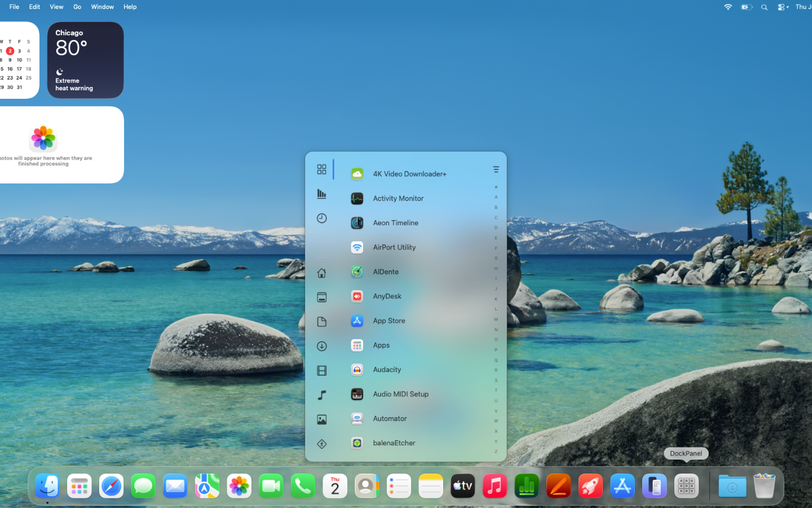
Task: Open the Chicago weather widget
Action: click(x=85, y=60)
